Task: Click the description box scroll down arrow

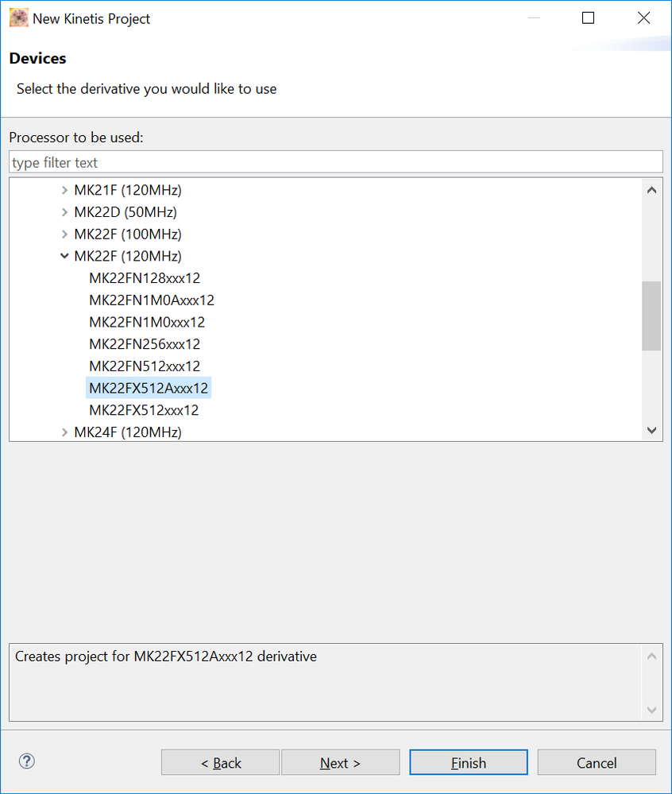Action: (x=652, y=710)
